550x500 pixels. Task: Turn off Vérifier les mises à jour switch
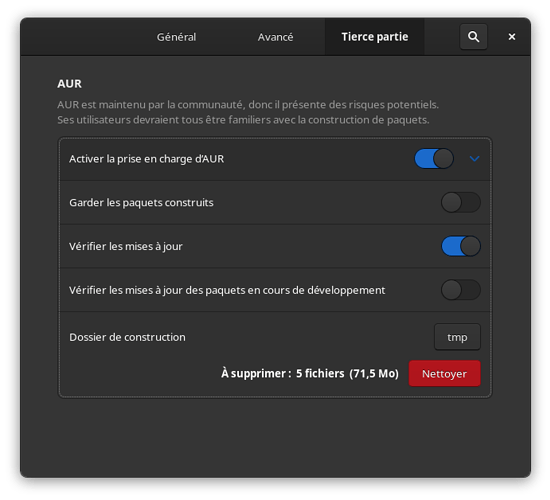(x=461, y=246)
